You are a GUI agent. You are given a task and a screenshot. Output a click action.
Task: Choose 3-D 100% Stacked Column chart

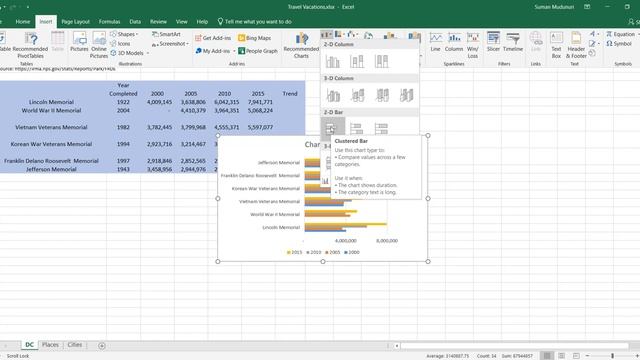(382, 95)
